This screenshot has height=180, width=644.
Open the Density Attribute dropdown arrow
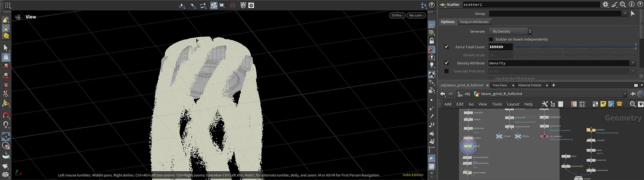pos(633,63)
